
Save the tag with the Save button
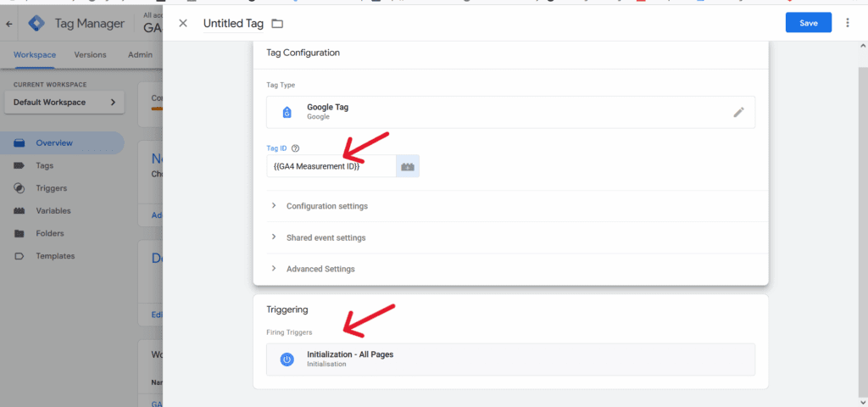pyautogui.click(x=808, y=23)
